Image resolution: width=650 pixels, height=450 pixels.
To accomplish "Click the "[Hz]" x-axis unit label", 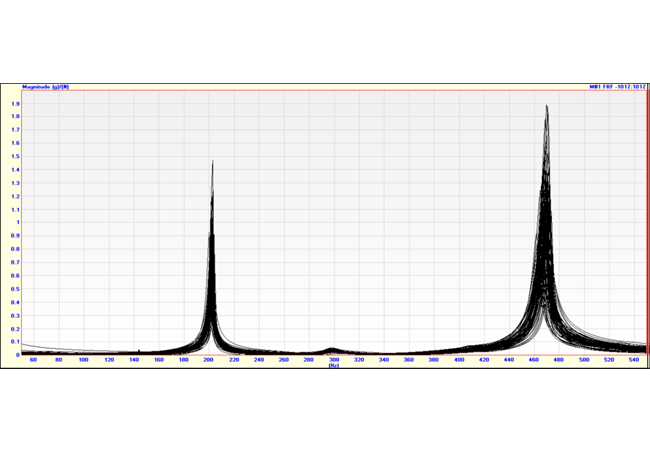I will (x=334, y=365).
